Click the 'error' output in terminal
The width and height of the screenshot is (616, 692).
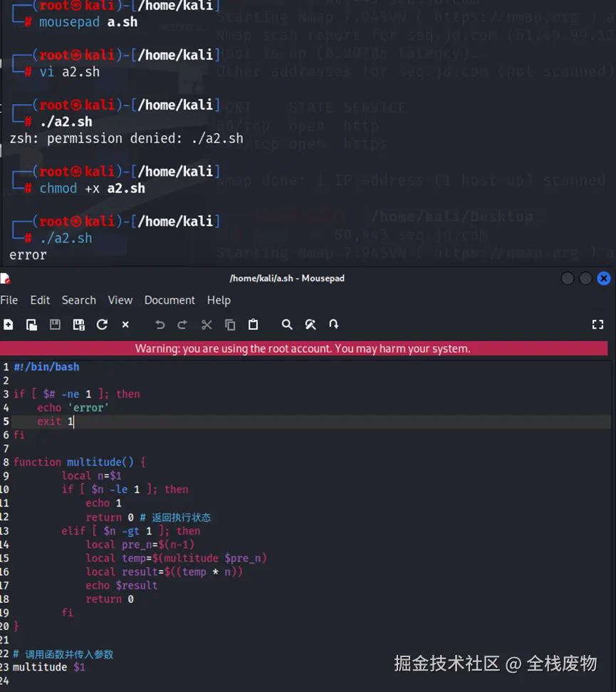28,255
